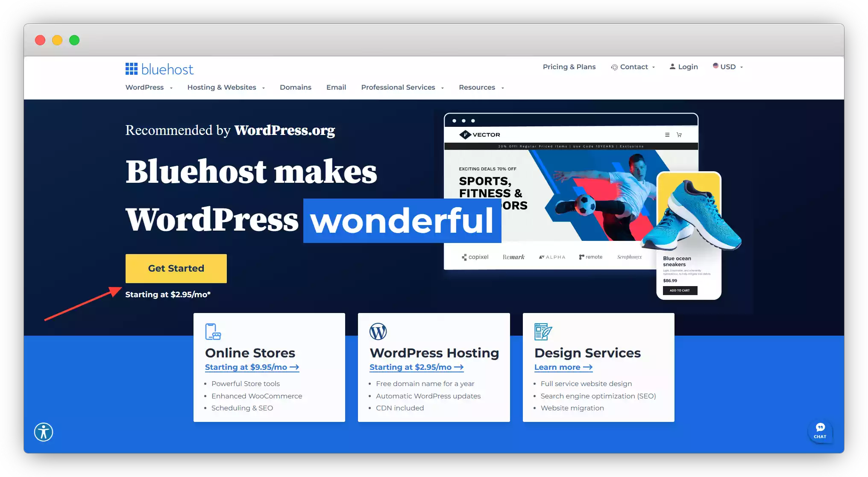868x477 pixels.
Task: Click the Contact headset icon
Action: point(614,67)
